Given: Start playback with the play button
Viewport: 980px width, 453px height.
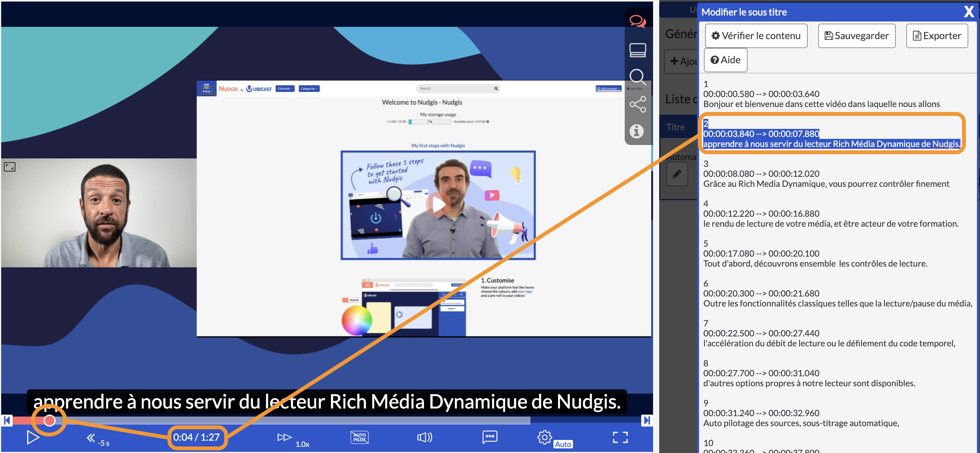Looking at the screenshot, I should pyautogui.click(x=33, y=437).
